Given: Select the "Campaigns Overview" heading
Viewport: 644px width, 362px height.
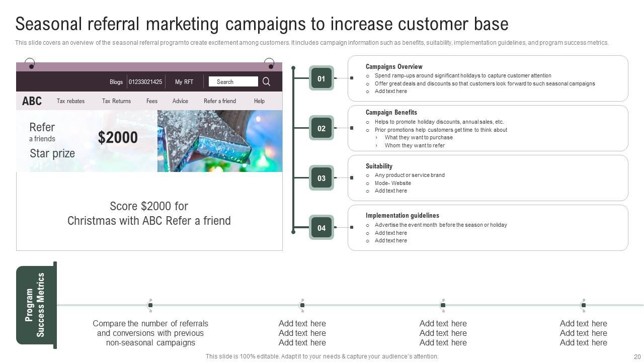Looking at the screenshot, I should pyautogui.click(x=394, y=66).
